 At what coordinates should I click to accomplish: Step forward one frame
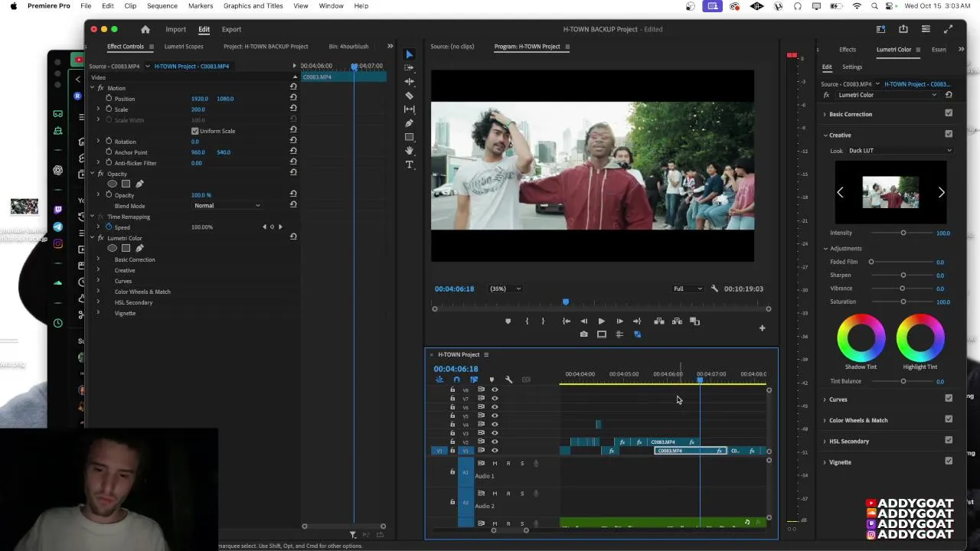(x=619, y=321)
